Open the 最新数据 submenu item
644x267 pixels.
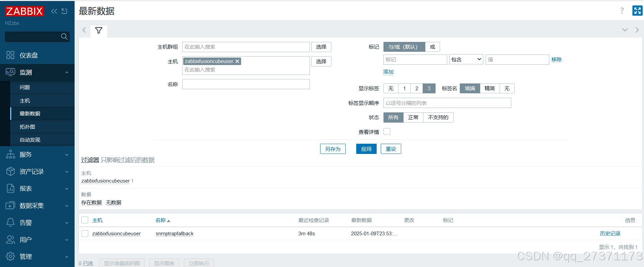tap(42, 113)
